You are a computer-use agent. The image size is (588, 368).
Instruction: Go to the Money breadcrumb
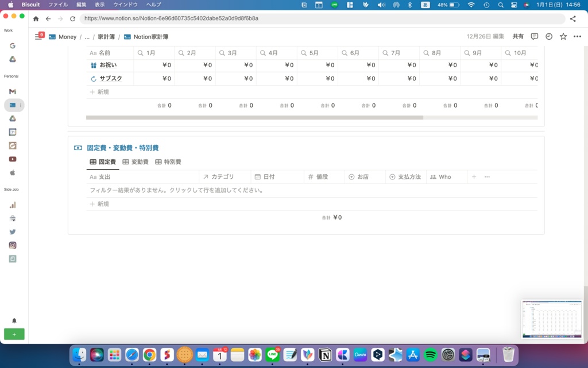coord(63,37)
